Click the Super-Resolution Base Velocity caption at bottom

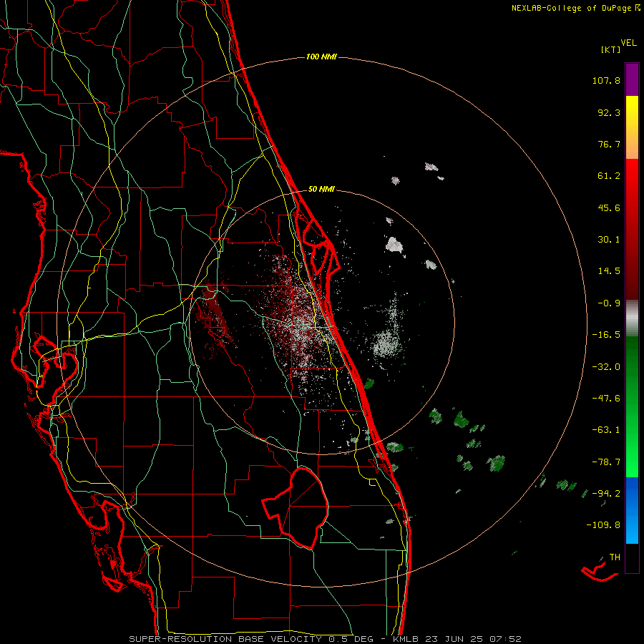[x=326, y=639]
